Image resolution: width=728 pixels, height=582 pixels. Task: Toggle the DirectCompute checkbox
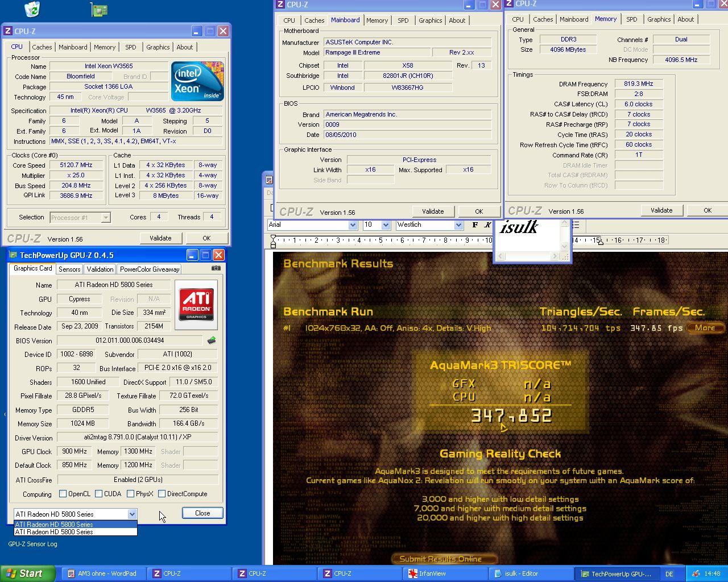point(162,494)
